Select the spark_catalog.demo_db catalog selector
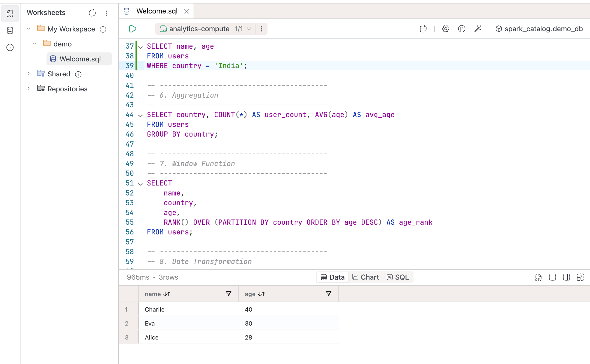590x364 pixels. [x=539, y=29]
